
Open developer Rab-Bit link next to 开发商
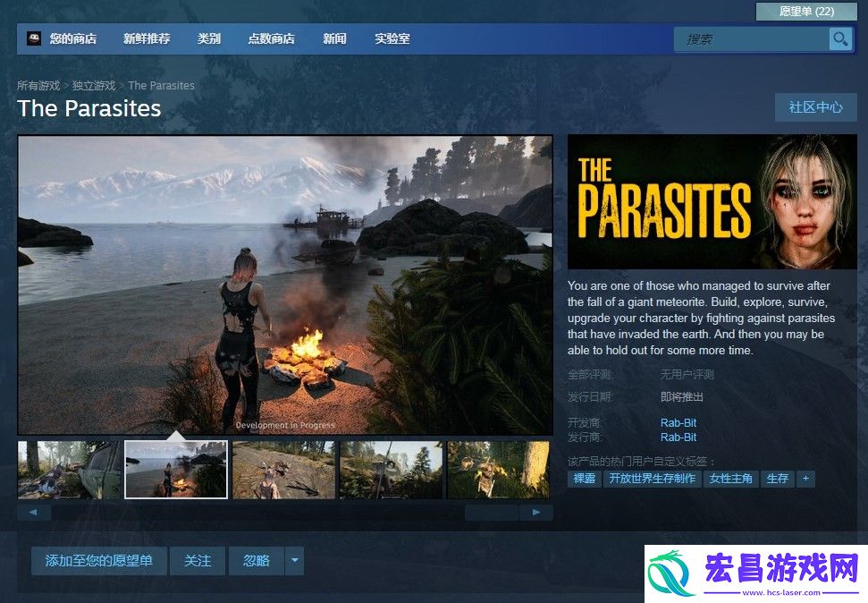click(x=678, y=422)
